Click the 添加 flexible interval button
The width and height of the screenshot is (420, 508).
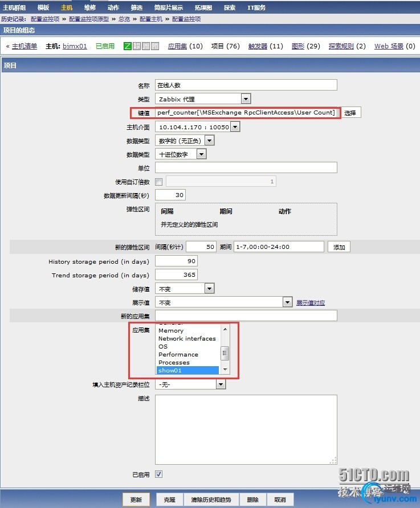point(339,247)
